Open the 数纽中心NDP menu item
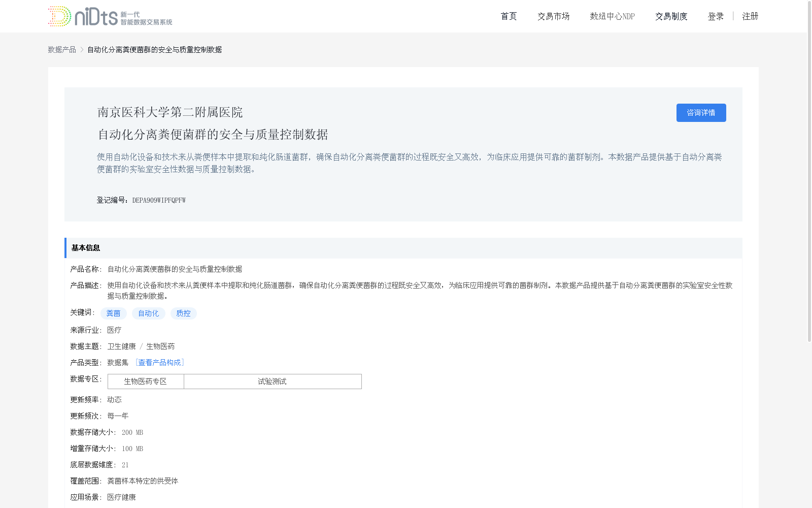 pos(612,16)
